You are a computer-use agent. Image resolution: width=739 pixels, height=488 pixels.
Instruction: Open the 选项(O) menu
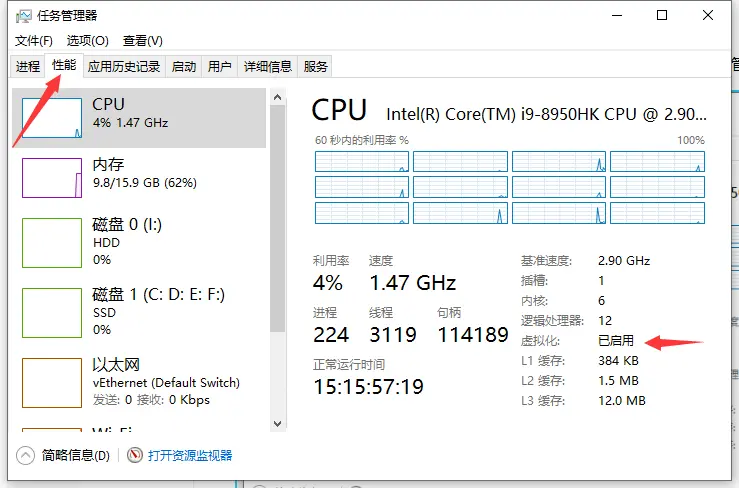(87, 41)
